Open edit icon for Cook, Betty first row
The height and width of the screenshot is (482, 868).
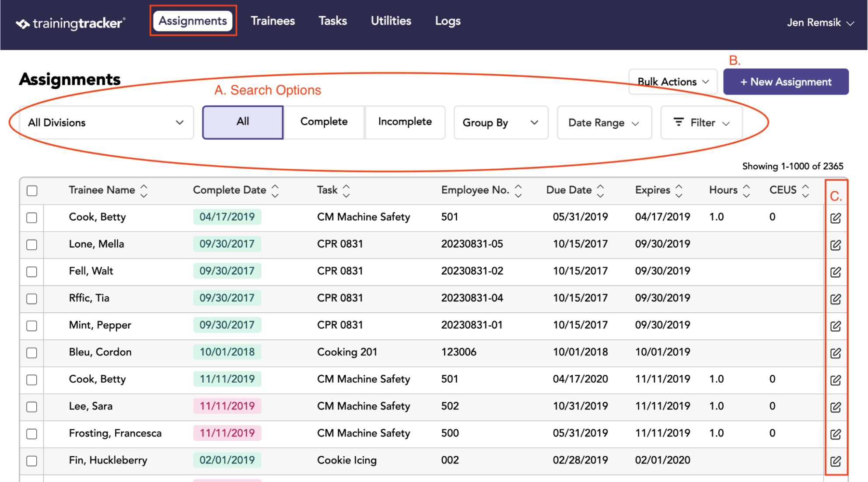click(x=835, y=217)
